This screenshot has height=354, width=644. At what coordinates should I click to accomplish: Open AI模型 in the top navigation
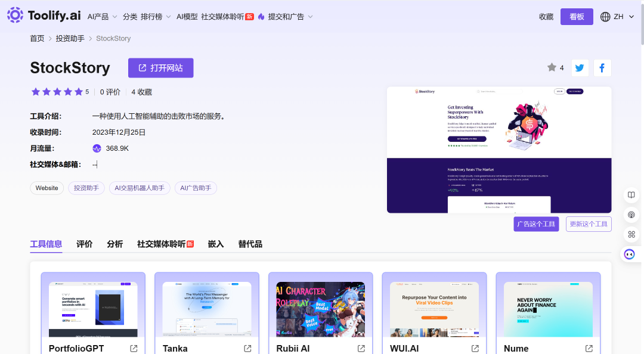click(187, 17)
